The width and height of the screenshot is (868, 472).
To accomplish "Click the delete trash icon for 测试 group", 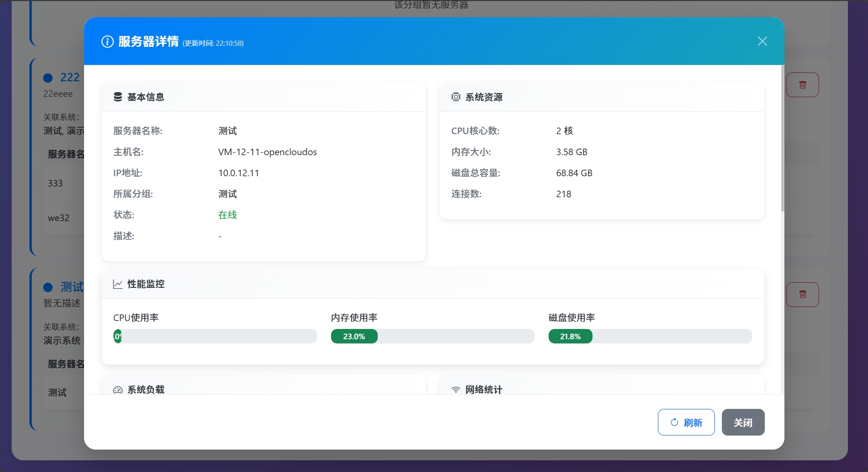I will [x=803, y=294].
